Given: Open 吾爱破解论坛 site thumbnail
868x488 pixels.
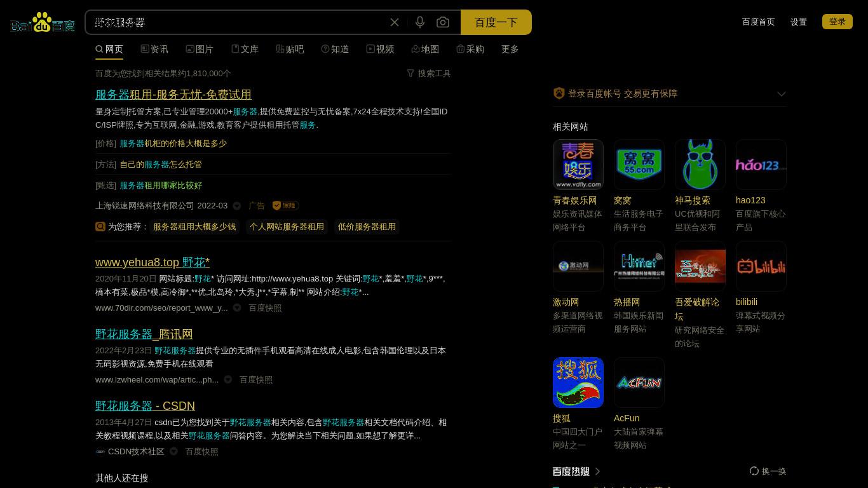Looking at the screenshot, I should point(700,266).
